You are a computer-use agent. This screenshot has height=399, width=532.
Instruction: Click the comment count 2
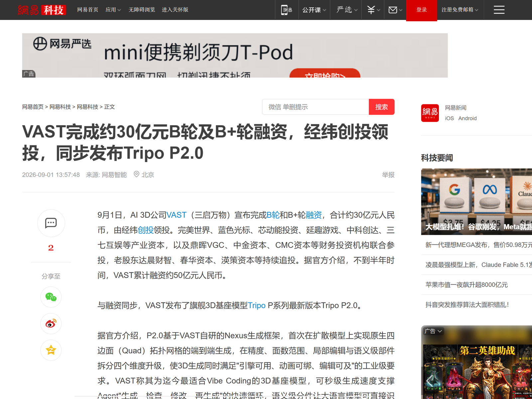coord(51,248)
